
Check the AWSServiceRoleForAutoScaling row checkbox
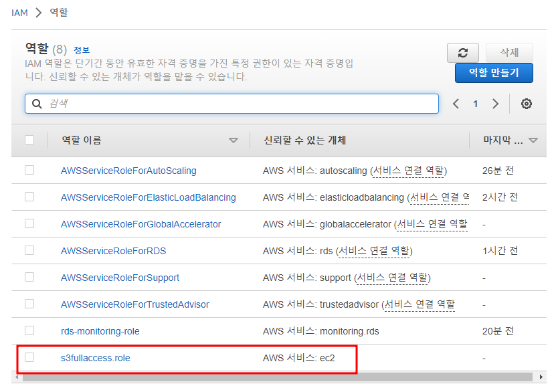tap(29, 170)
